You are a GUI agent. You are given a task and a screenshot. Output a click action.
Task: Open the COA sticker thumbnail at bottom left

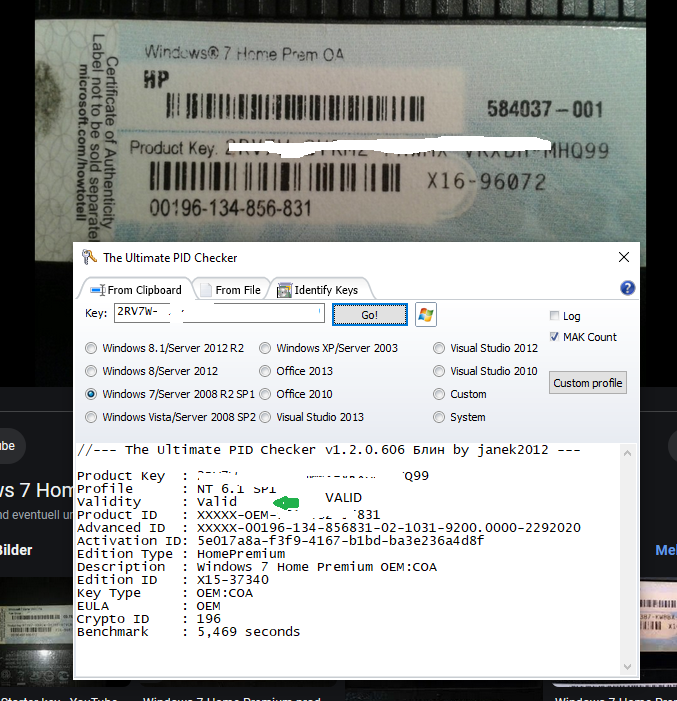(37, 632)
